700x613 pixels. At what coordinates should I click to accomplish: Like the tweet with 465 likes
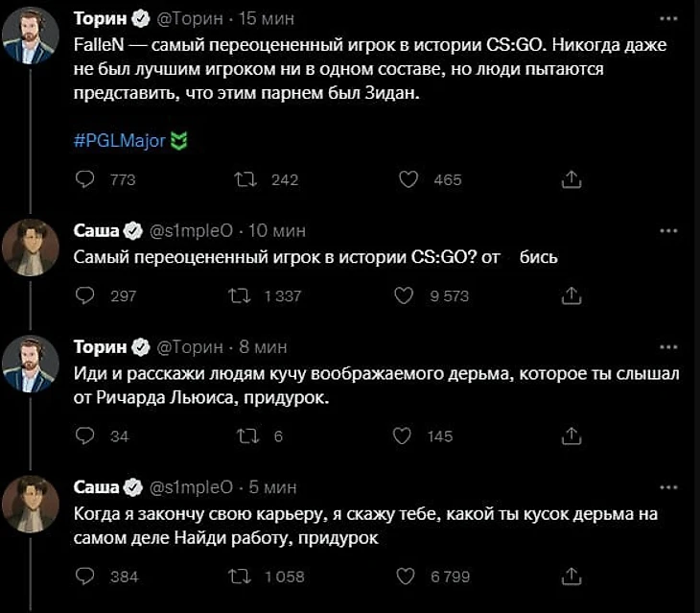click(x=409, y=179)
